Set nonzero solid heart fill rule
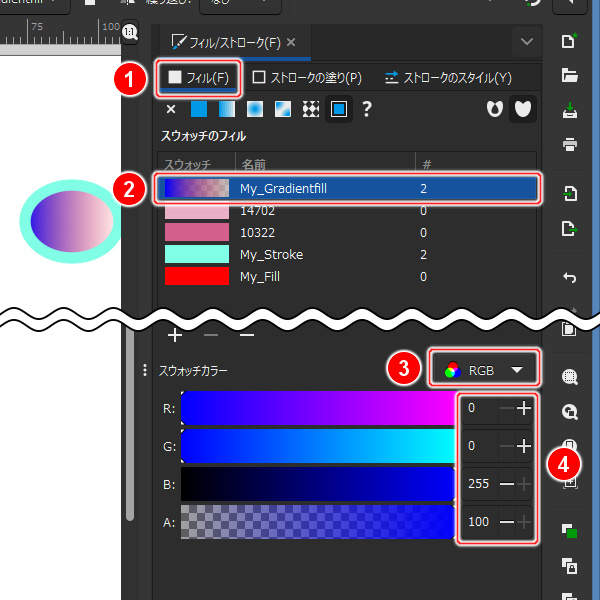 (x=523, y=109)
